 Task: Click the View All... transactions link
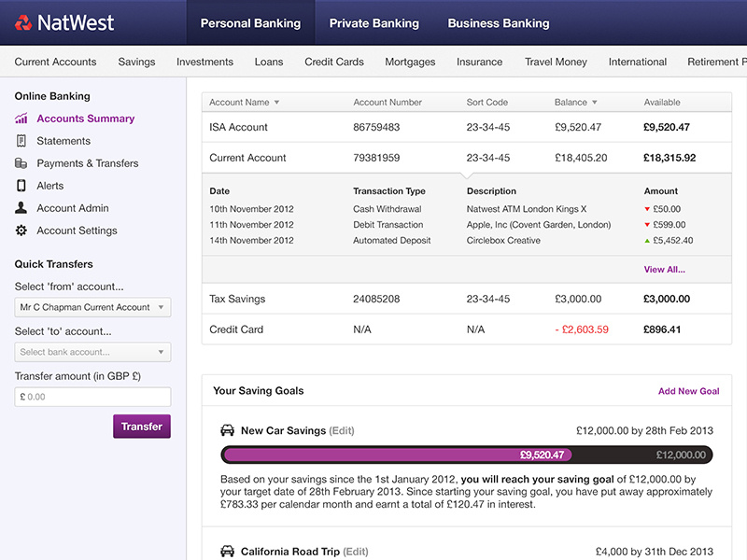(x=664, y=270)
